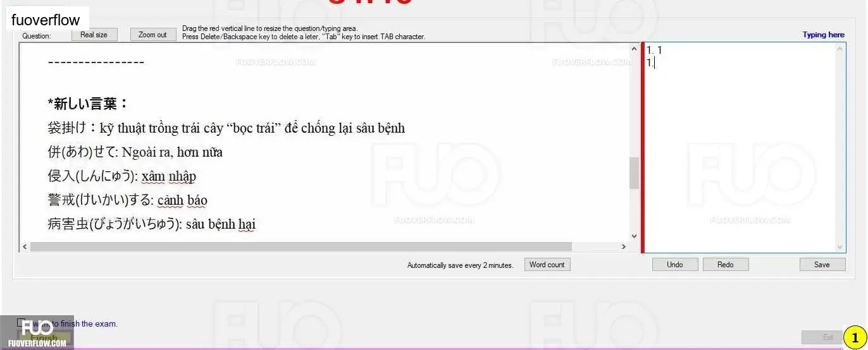
Task: Open the Word count dialog
Action: [x=547, y=265]
